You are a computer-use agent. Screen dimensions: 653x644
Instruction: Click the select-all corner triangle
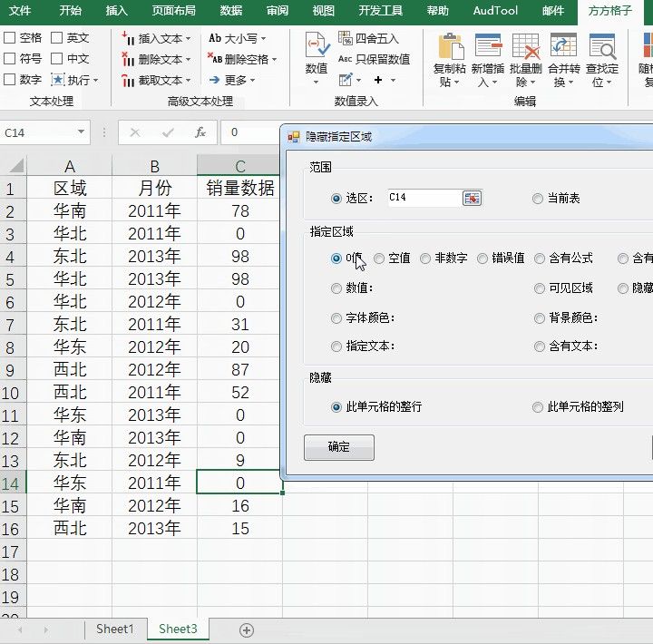point(16,166)
